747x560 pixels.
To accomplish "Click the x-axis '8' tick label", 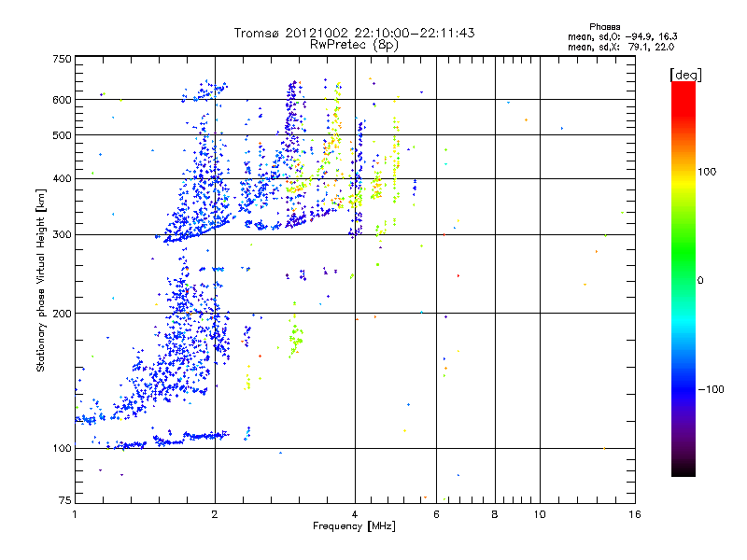I will [495, 514].
